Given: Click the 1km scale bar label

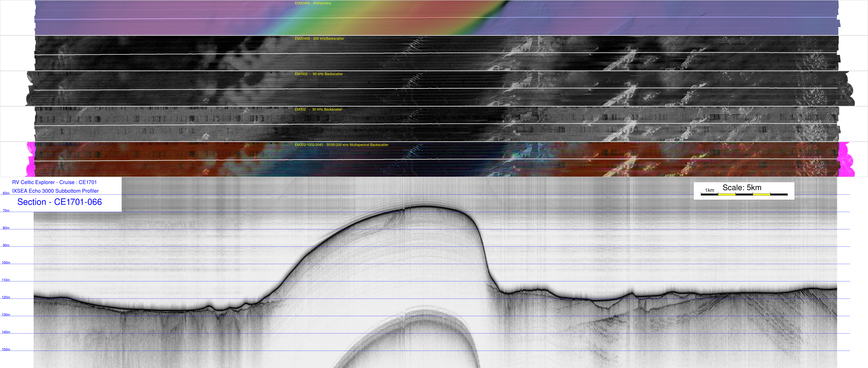Looking at the screenshot, I should (x=709, y=191).
